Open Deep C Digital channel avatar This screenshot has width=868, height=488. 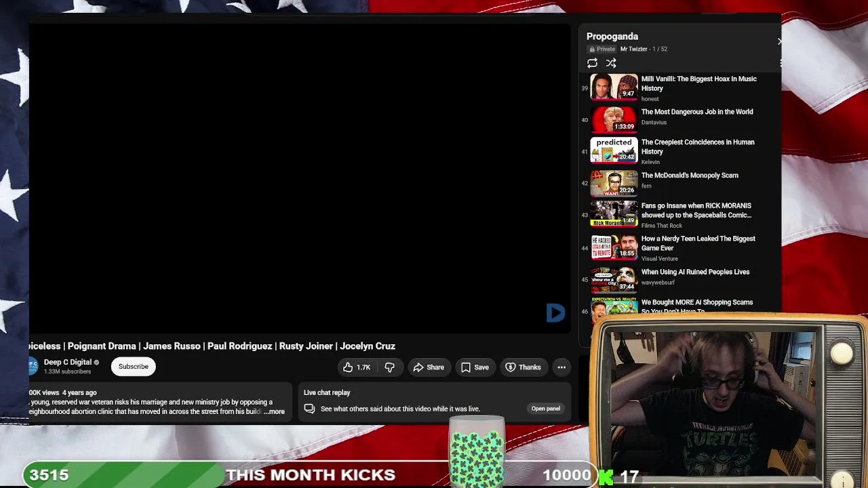tap(33, 366)
